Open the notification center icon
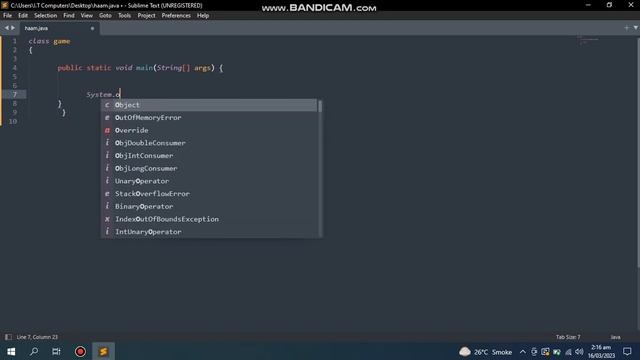 [627, 351]
